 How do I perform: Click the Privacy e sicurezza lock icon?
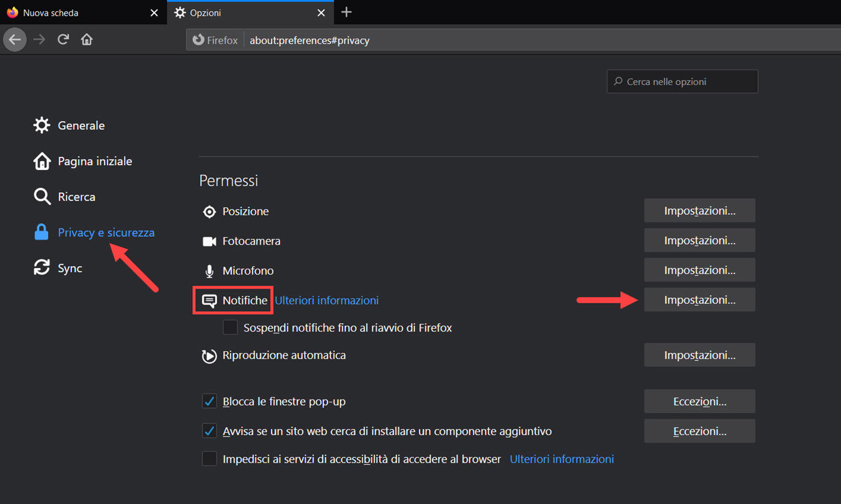click(41, 232)
